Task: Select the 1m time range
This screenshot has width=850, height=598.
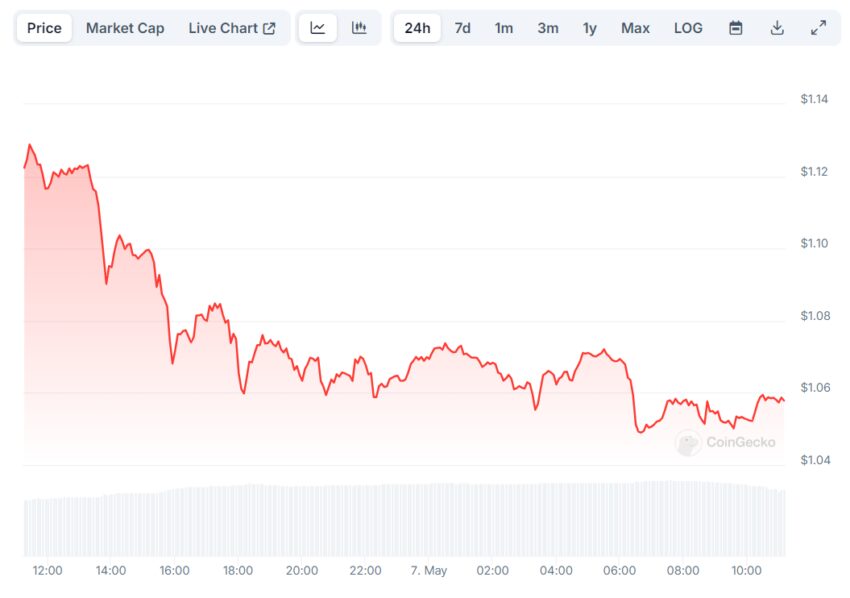Action: 504,28
